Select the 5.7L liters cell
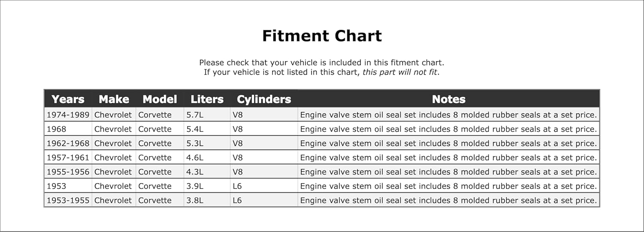Viewport: 644px width, 232px height. click(195, 115)
